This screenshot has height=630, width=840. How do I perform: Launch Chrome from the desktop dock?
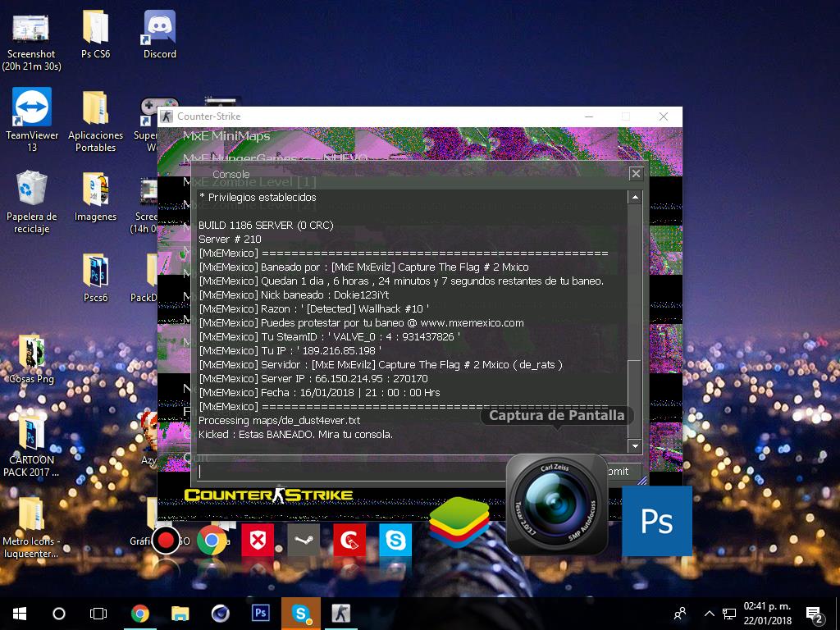click(x=212, y=540)
